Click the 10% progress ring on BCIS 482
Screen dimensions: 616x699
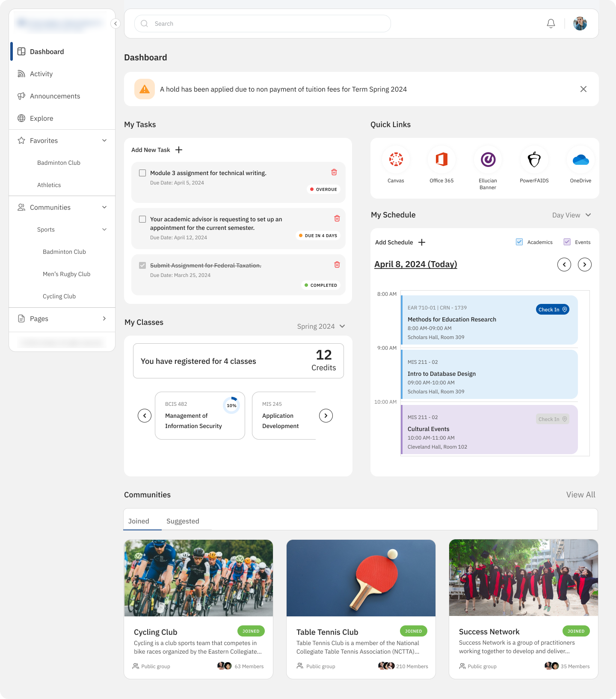click(x=231, y=405)
